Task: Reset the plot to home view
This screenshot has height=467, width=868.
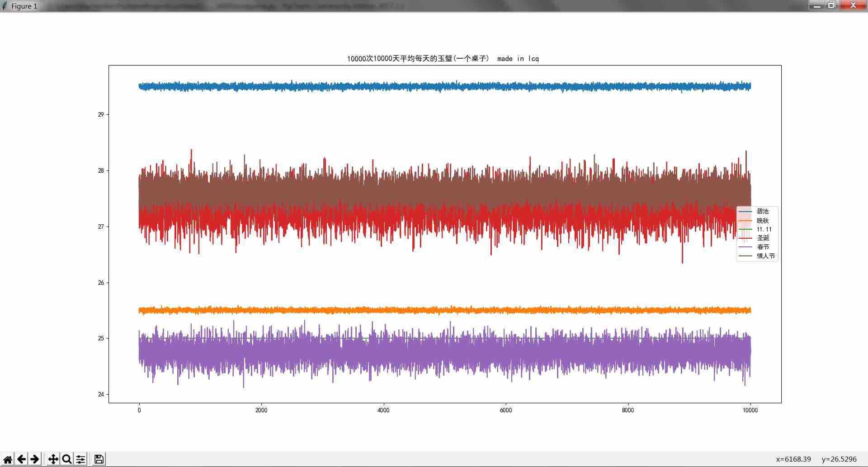Action: point(8,459)
